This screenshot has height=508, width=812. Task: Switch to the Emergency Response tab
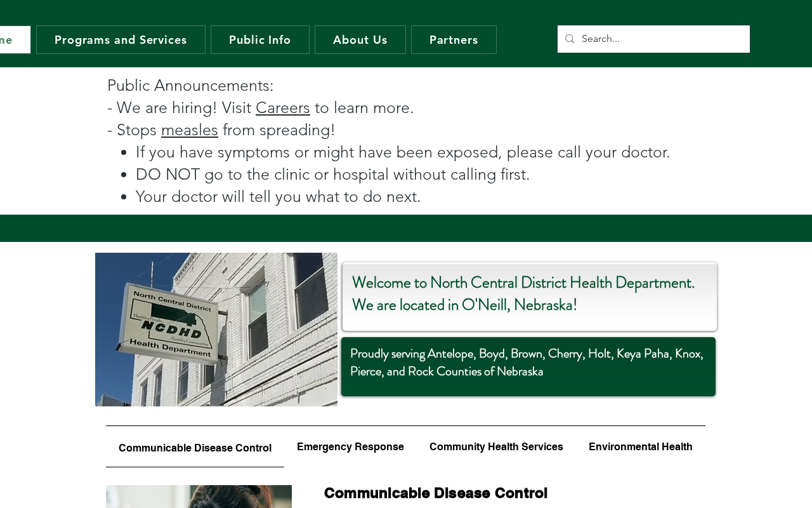[x=350, y=447]
